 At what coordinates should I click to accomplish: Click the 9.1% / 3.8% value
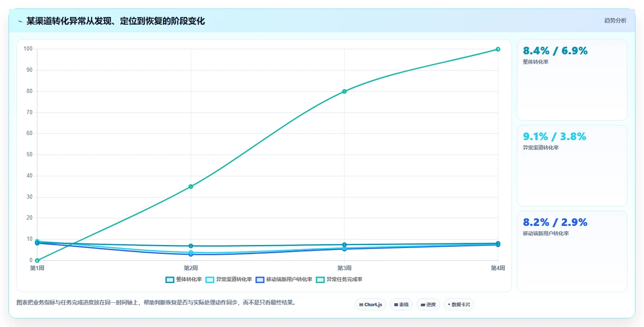554,137
